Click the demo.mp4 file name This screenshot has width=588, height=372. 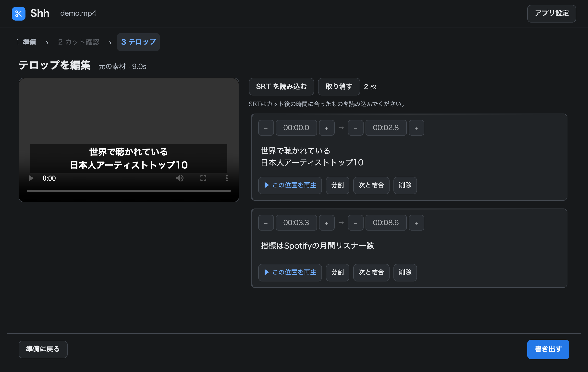tap(78, 13)
